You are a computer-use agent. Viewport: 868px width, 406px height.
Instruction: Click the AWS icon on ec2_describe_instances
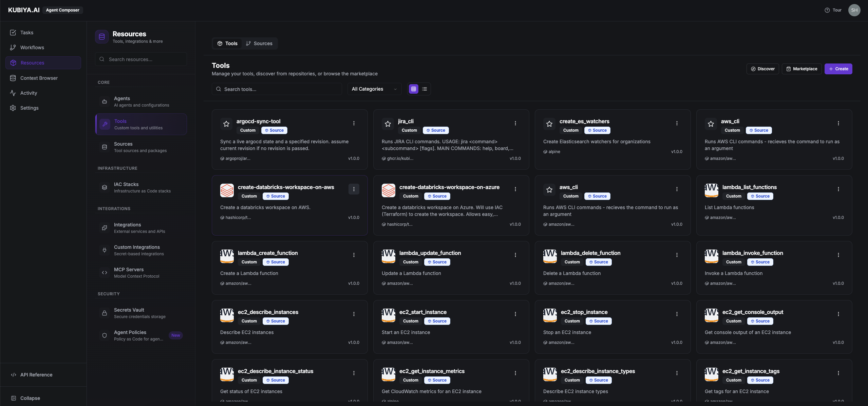coord(227,315)
